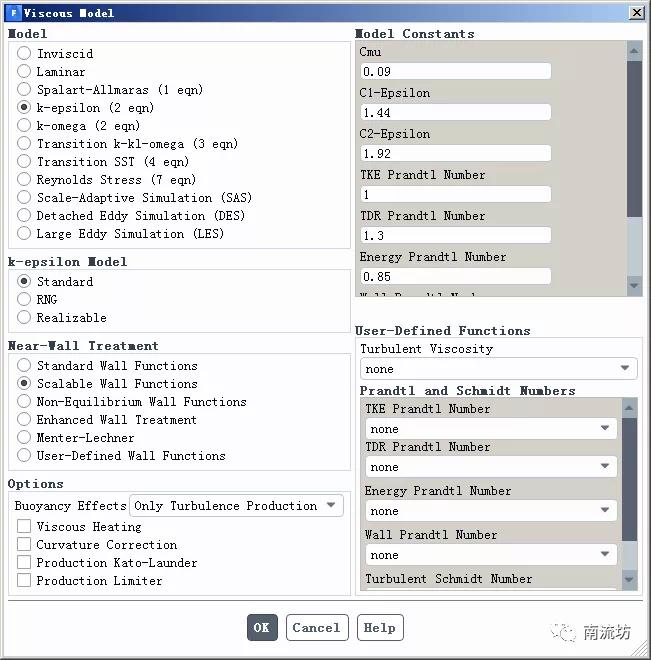The image size is (651, 660).
Task: Click OK to apply viscous model
Action: [262, 628]
